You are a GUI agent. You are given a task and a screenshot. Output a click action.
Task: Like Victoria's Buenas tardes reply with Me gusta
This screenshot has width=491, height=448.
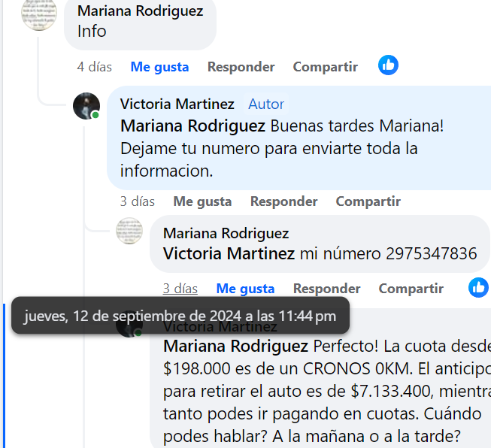[x=202, y=201]
